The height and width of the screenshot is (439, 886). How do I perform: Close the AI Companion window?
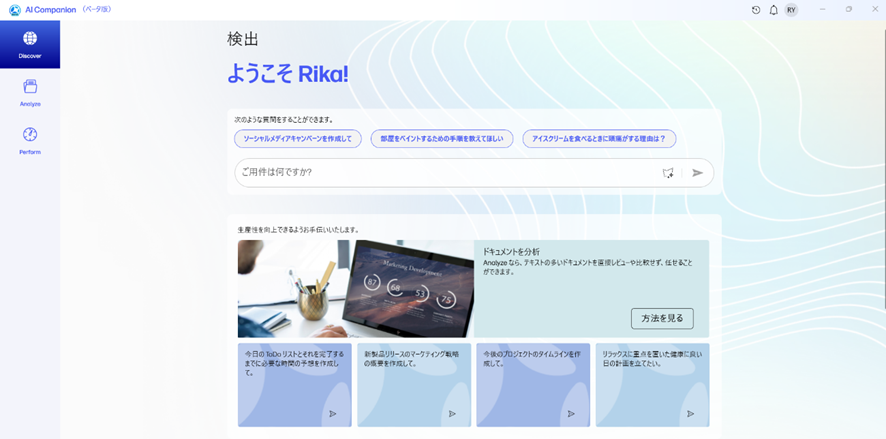tap(875, 10)
